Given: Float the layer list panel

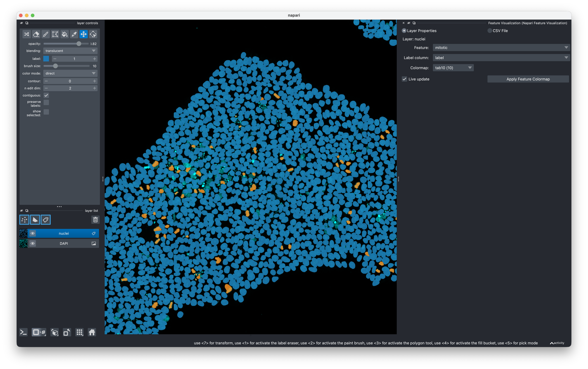Looking at the screenshot, I should point(27,211).
